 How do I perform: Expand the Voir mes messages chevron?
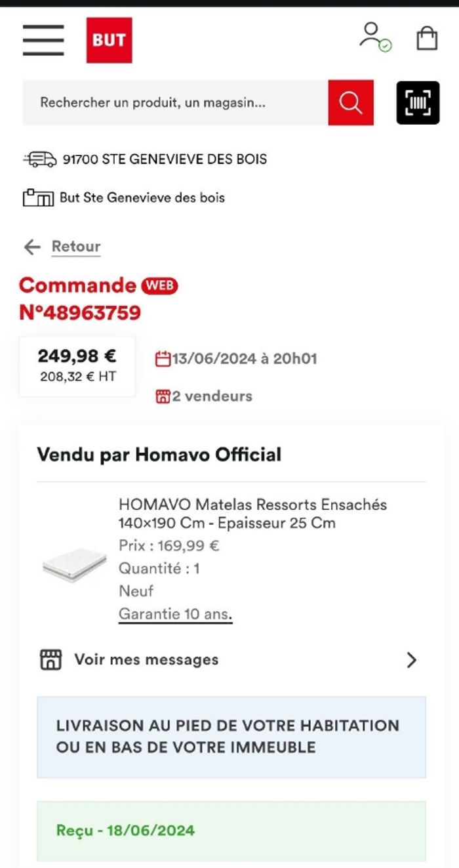[411, 659]
